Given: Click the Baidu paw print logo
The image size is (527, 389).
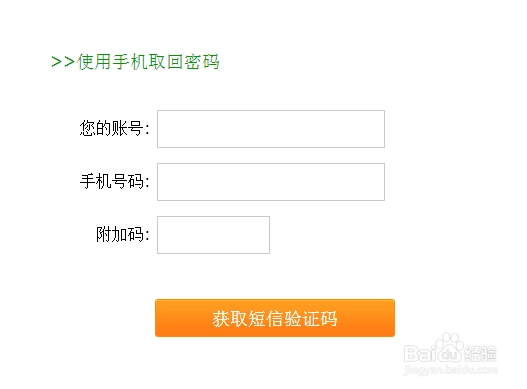Looking at the screenshot, I should tap(450, 347).
